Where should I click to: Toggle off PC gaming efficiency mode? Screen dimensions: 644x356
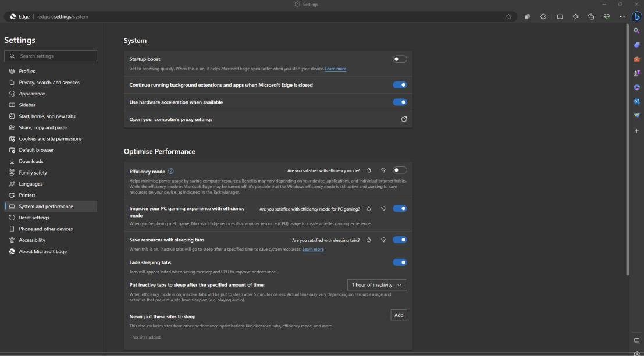tap(400, 209)
